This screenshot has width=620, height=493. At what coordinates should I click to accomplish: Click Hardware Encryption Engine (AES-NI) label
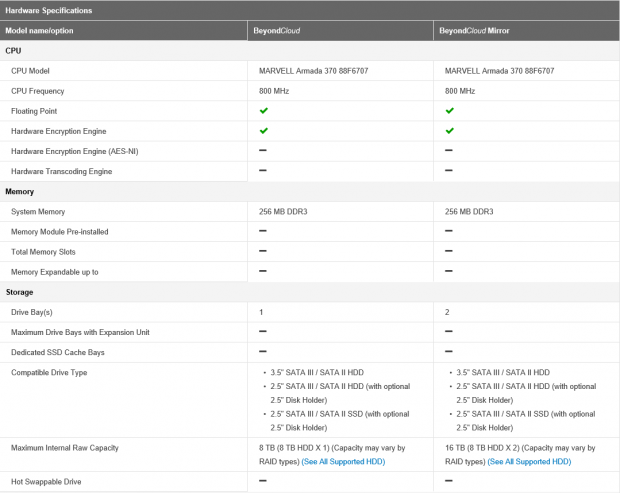click(75, 151)
